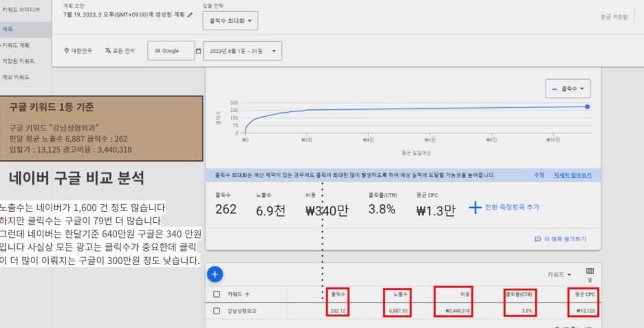The width and height of the screenshot is (644, 328).
Task: Click the 네이버 구글 비교 분석 heading
Action: 76,178
